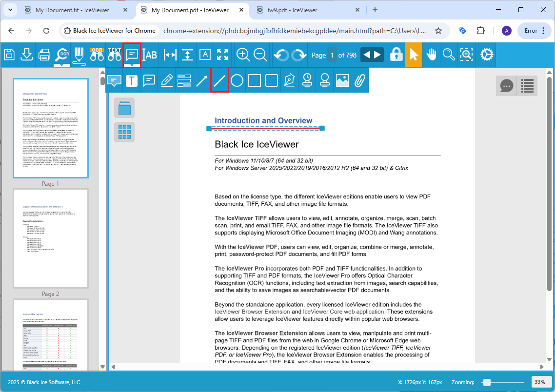The height and width of the screenshot is (392, 555).
Task: Print the document using printer icon
Action: pyautogui.click(x=44, y=55)
